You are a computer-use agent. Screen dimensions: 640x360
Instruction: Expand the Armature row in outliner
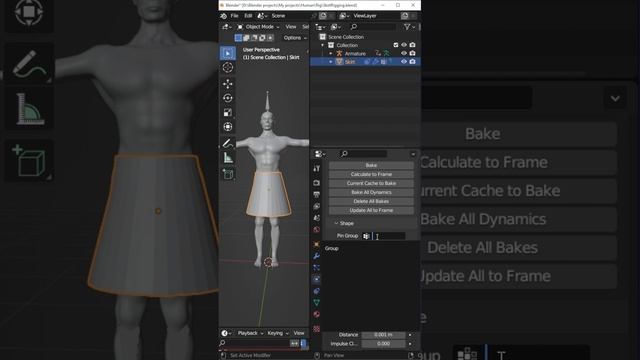coord(331,53)
